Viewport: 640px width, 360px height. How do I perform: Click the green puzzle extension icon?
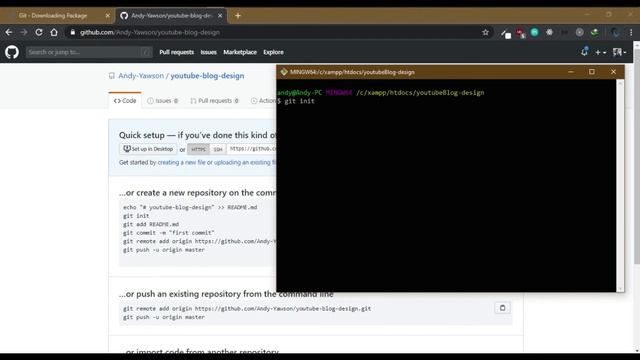[x=594, y=32]
